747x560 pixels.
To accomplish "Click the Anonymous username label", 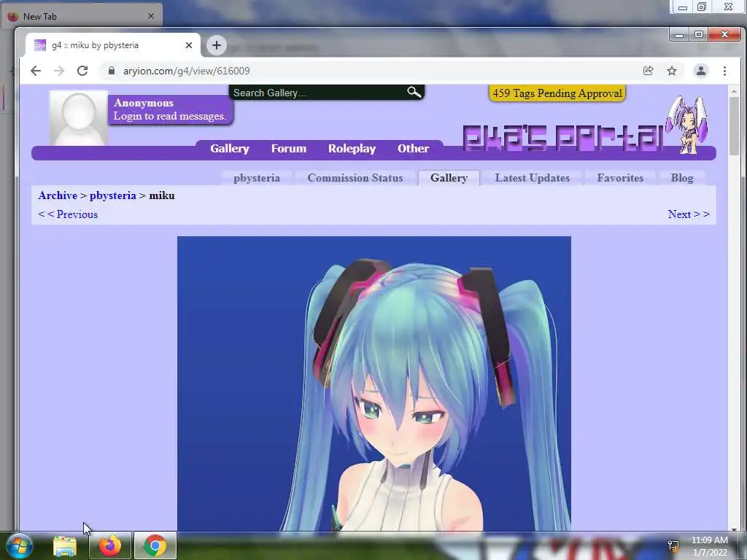I will click(144, 103).
